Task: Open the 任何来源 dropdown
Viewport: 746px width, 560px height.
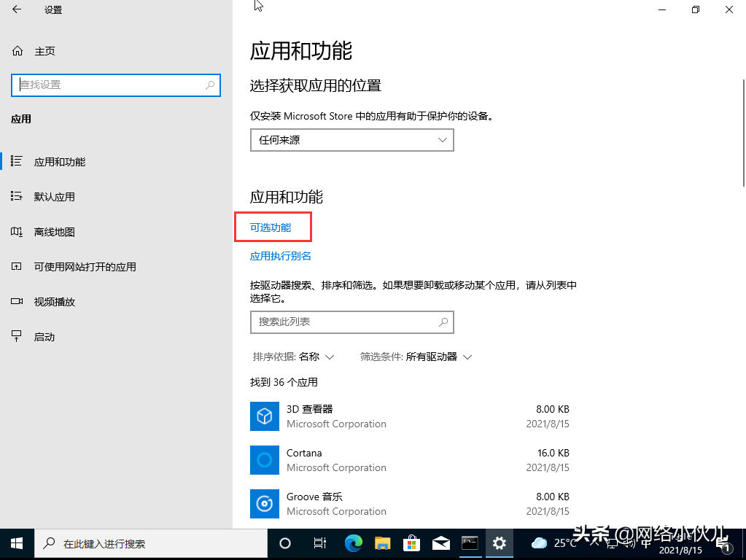Action: [x=351, y=139]
